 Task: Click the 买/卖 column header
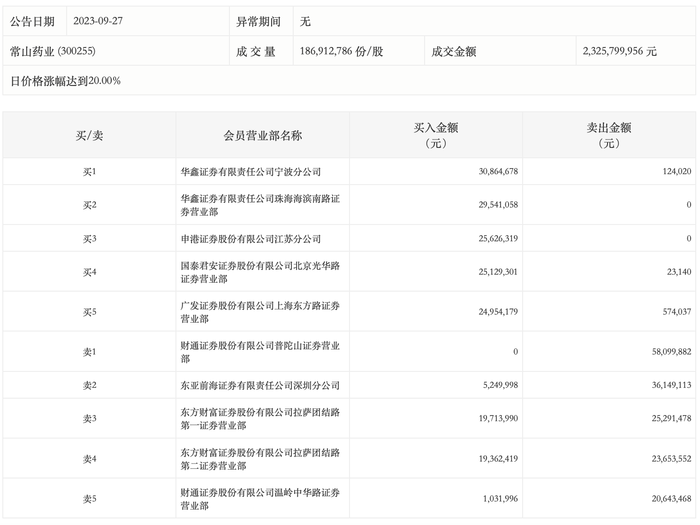coord(89,135)
